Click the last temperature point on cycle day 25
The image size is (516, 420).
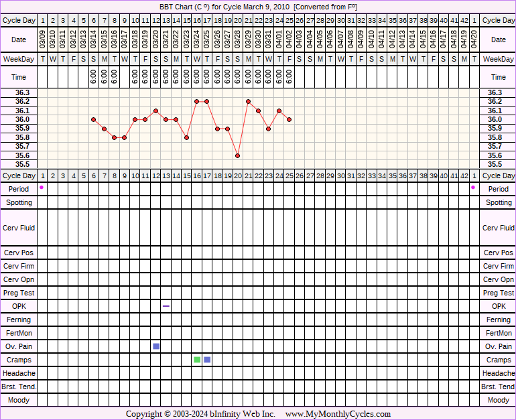(289, 119)
